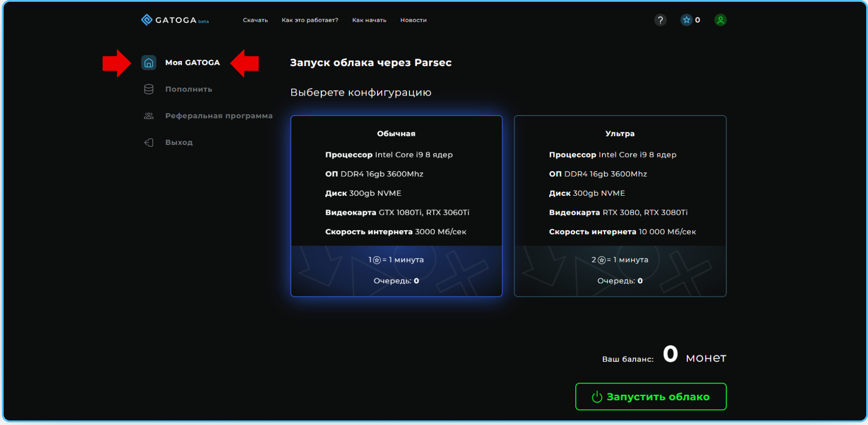
Task: Click the power icon in Запустить облако
Action: pos(597,397)
